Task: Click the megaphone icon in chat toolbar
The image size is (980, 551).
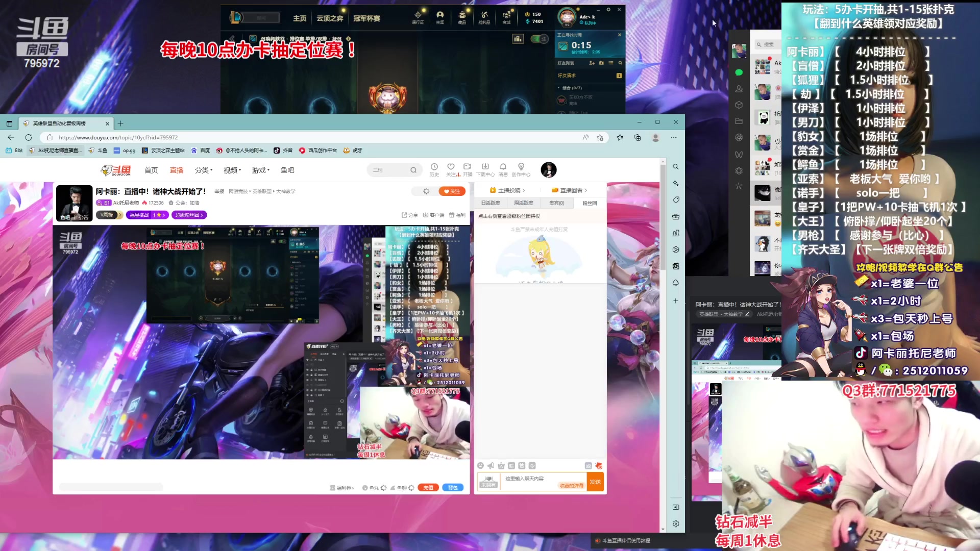Action: (491, 466)
